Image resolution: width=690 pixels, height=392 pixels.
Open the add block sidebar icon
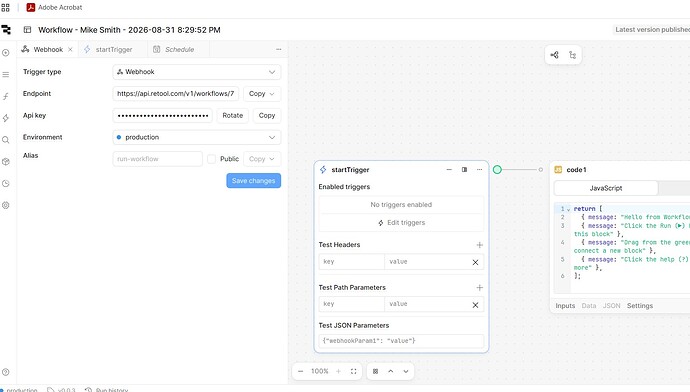point(6,53)
